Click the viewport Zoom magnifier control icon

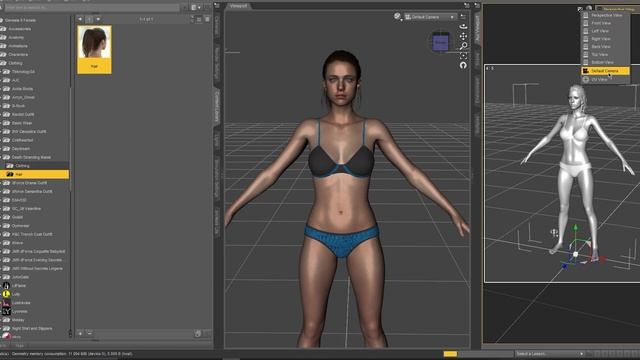(463, 46)
